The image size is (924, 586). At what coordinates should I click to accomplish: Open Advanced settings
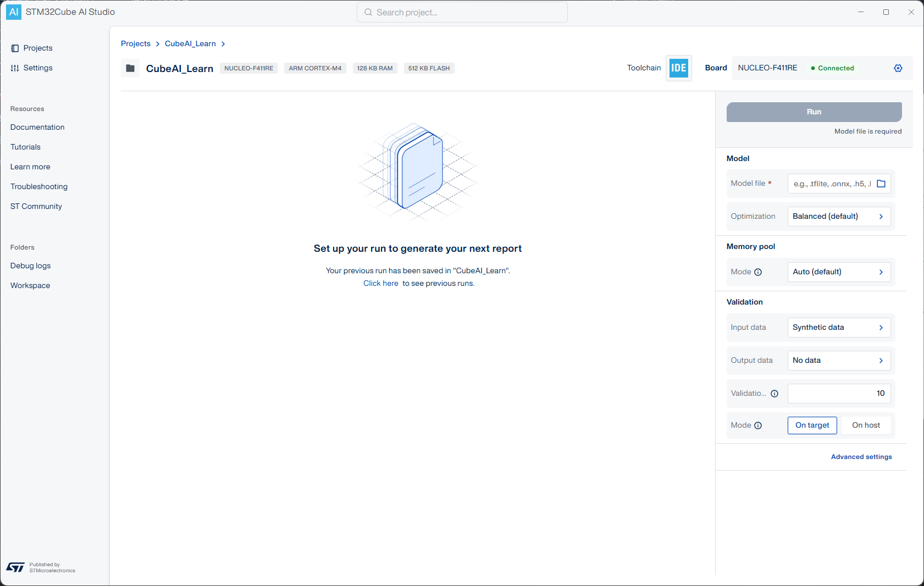pyautogui.click(x=861, y=457)
